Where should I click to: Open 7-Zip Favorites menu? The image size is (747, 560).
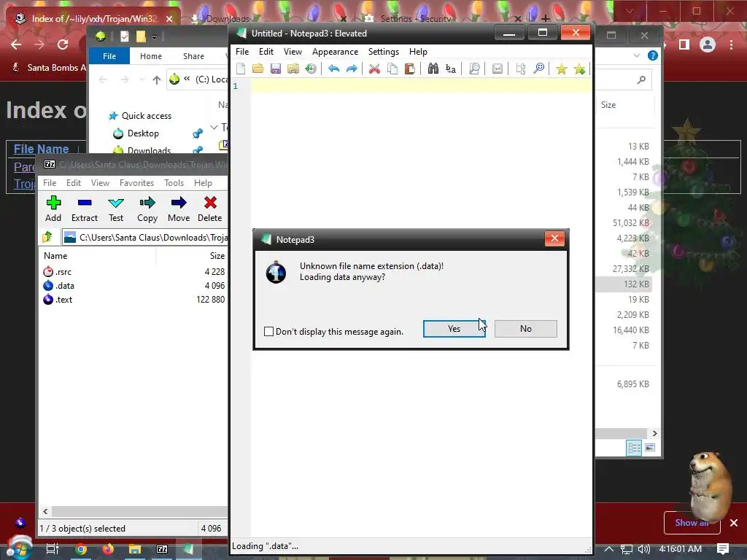(x=136, y=183)
